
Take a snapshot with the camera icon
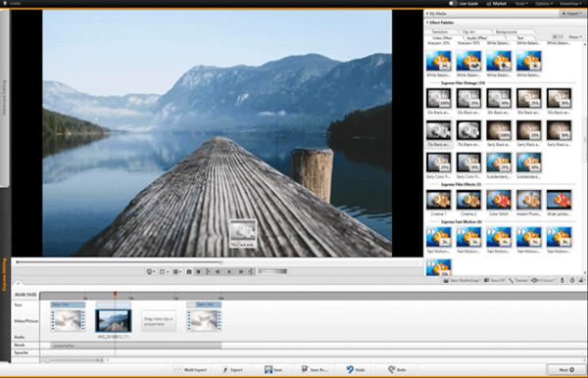[189, 271]
